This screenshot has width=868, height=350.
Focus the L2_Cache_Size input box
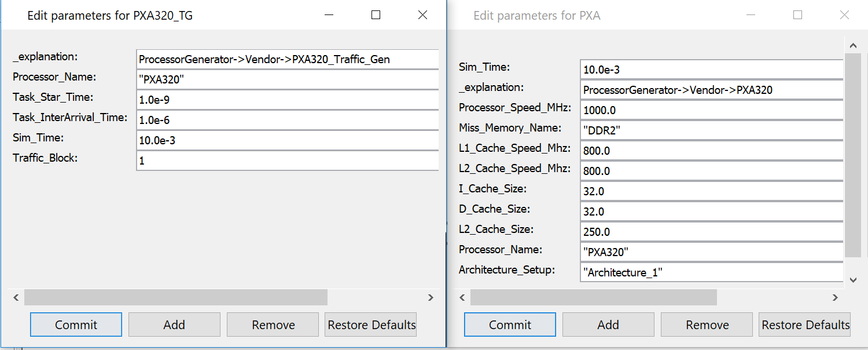tap(711, 232)
